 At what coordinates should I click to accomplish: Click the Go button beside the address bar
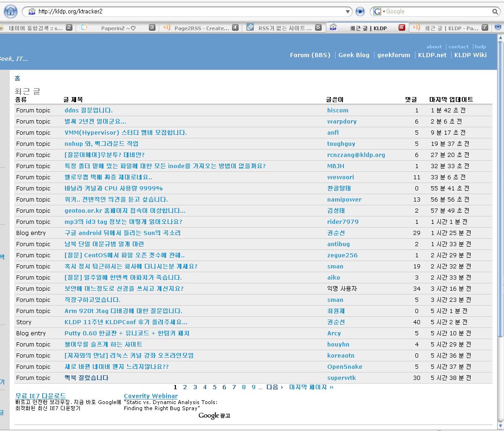[x=360, y=12]
